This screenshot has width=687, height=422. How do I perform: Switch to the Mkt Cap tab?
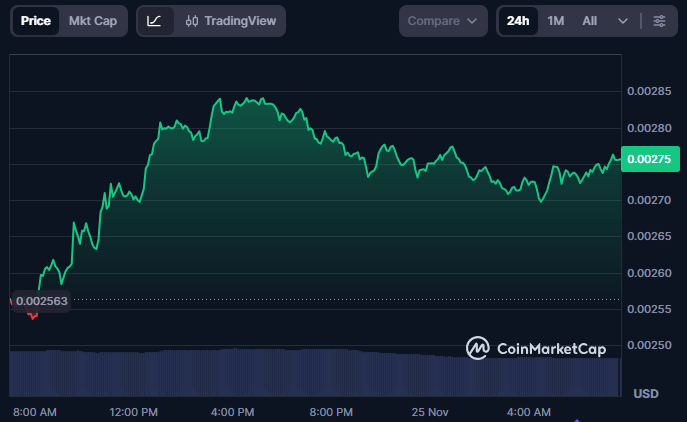93,21
